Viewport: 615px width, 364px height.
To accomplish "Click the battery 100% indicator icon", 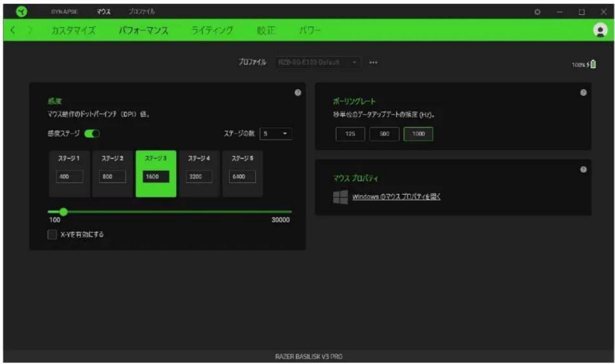I will click(593, 63).
